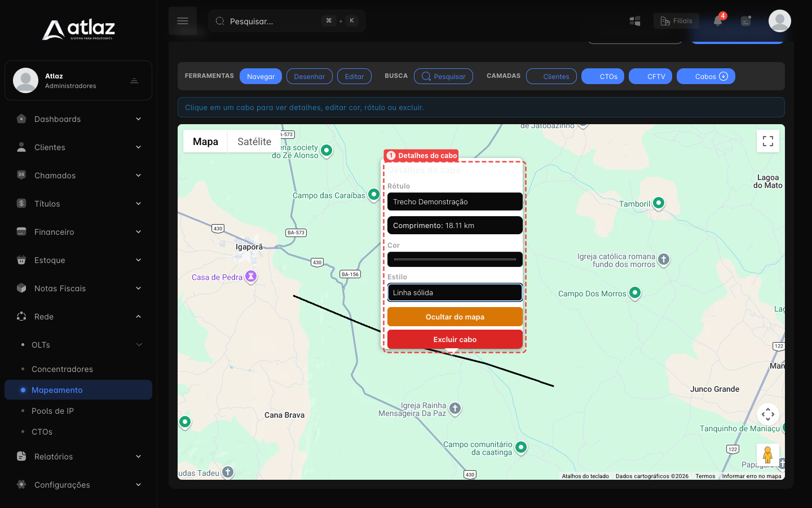Image resolution: width=812 pixels, height=508 pixels.
Task: Toggle the CFTV layer
Action: (650, 76)
